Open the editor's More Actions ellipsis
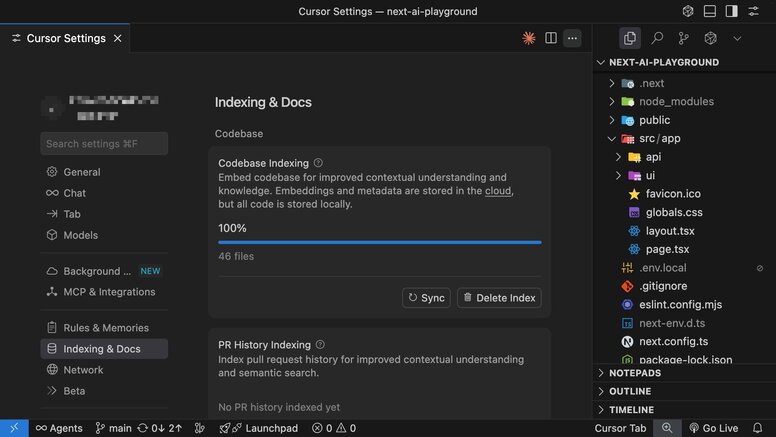776x437 pixels. click(x=572, y=38)
